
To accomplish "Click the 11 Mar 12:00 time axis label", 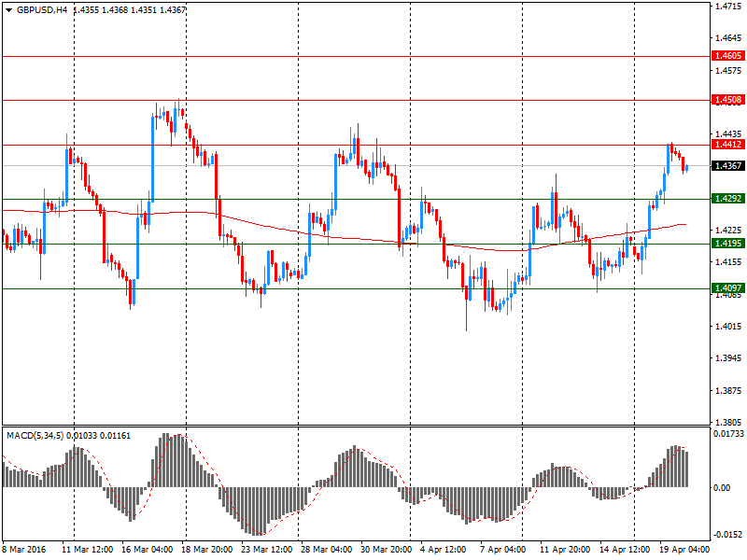I will coord(87,550).
